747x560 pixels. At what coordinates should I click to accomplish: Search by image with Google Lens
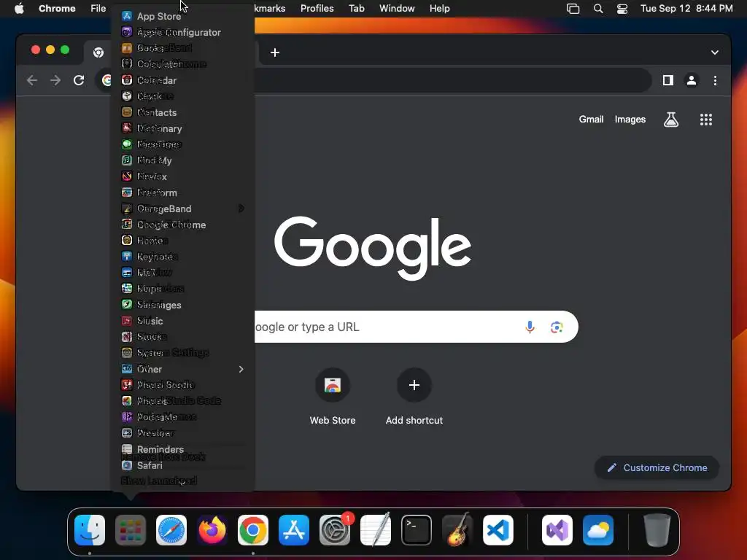click(557, 327)
